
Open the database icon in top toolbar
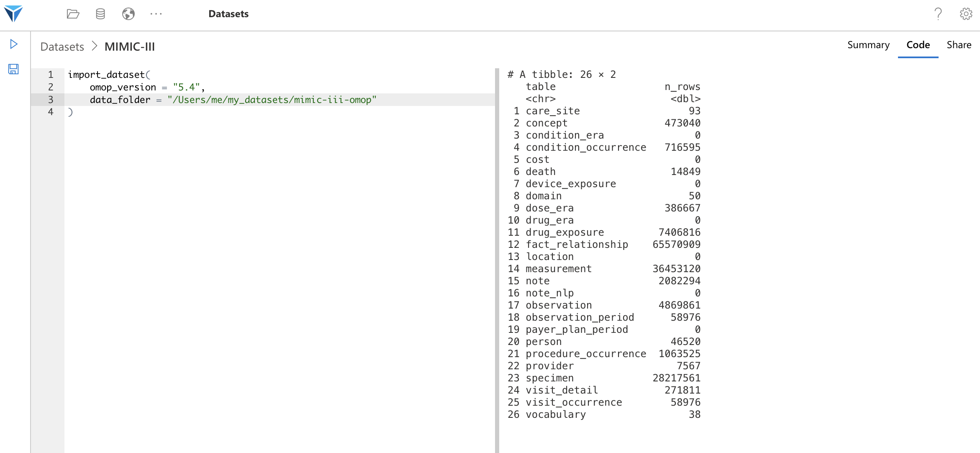click(x=100, y=14)
